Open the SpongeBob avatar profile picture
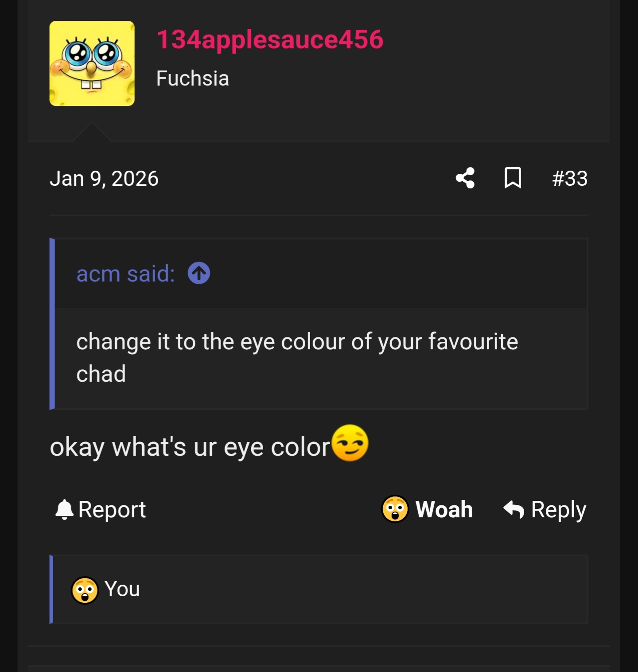638x672 pixels. 92,63
